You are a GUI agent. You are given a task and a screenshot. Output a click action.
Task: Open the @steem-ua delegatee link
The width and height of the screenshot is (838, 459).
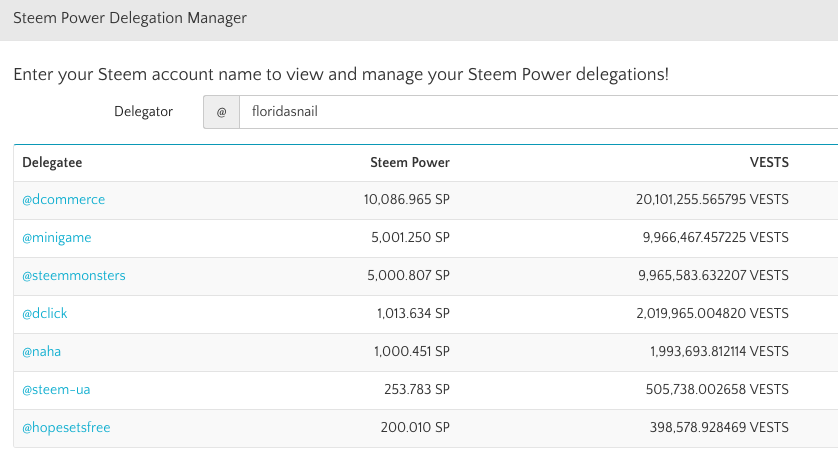(55, 390)
